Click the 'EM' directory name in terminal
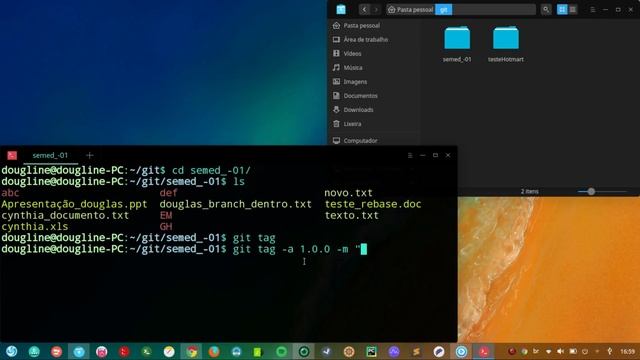The image size is (640, 360). [x=166, y=215]
